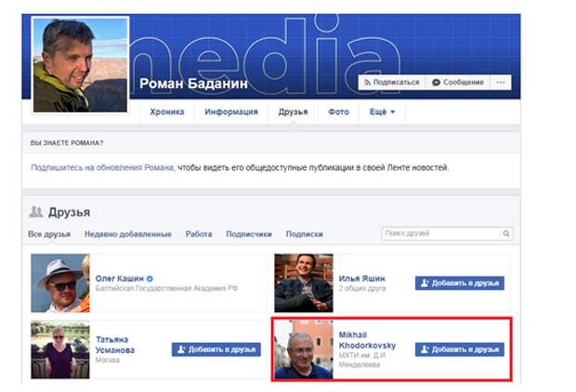Select the Друзья profile tab

pyautogui.click(x=293, y=111)
